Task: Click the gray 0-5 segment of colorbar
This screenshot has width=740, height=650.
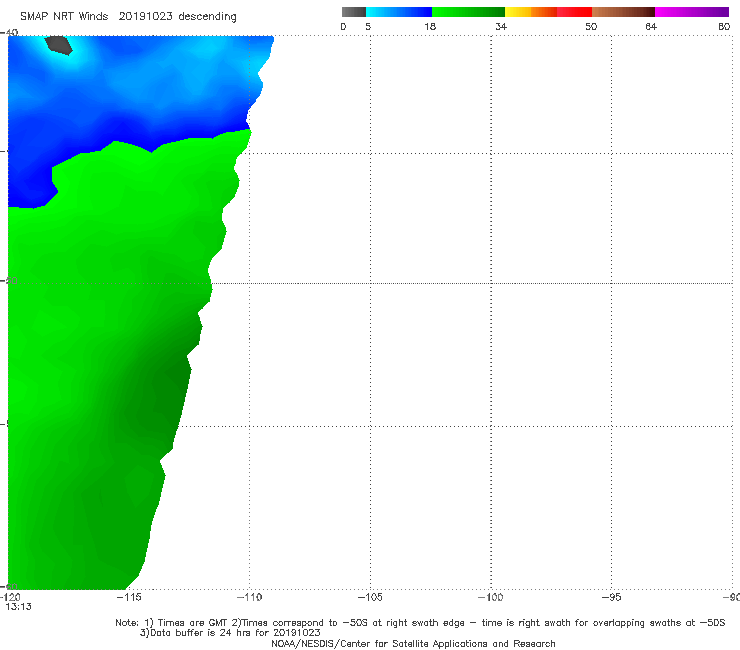Action: click(x=354, y=12)
